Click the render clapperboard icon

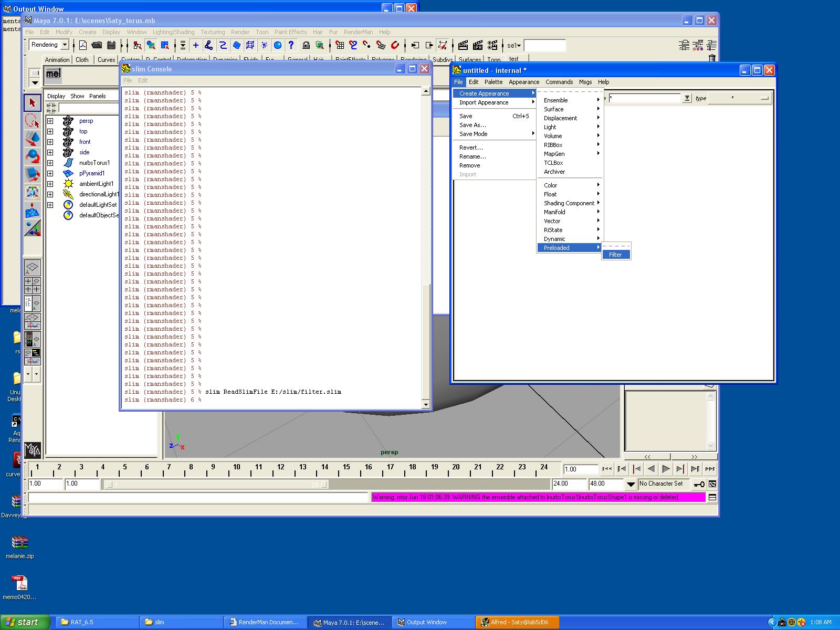tap(463, 45)
